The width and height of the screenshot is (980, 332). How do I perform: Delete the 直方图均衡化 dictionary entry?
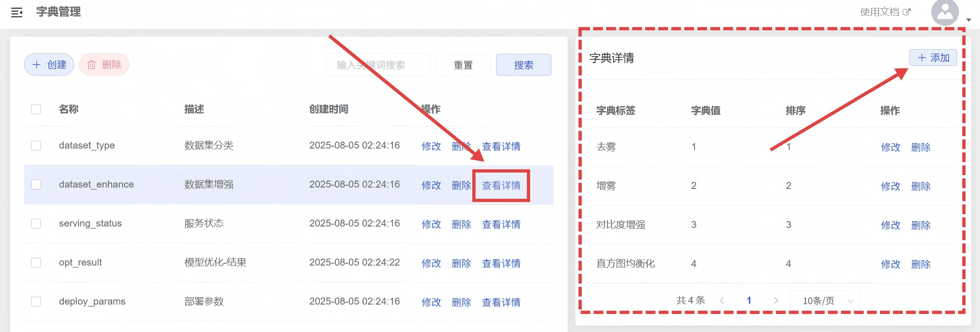coord(920,264)
